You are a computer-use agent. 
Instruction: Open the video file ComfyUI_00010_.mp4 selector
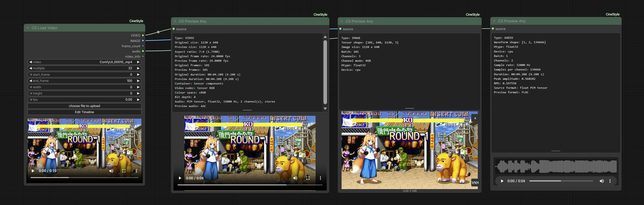tap(85, 62)
